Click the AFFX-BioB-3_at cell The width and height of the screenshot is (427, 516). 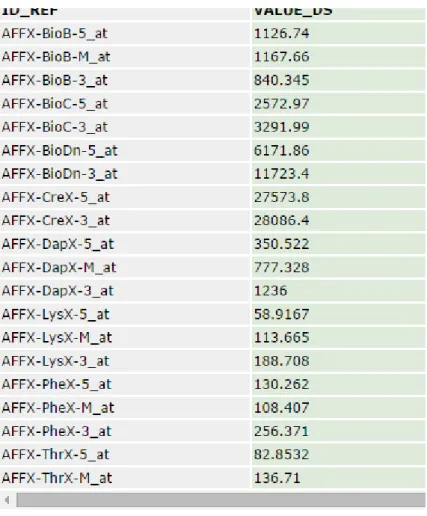coord(125,80)
